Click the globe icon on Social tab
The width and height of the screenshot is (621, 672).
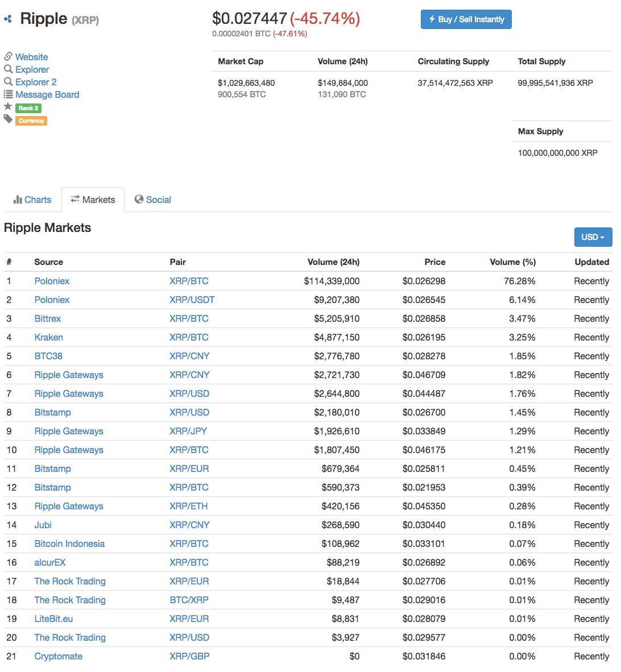pos(139,199)
